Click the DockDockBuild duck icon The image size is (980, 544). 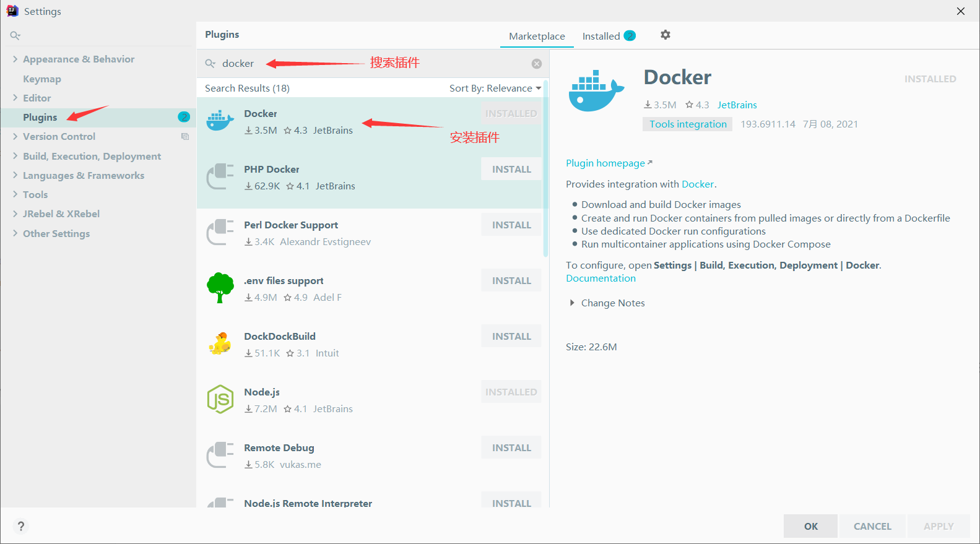click(220, 343)
